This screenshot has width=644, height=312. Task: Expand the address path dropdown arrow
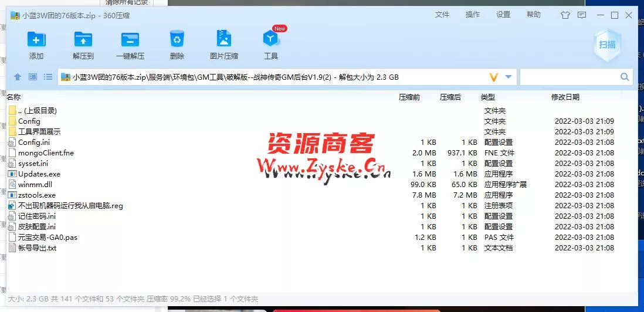coord(509,77)
